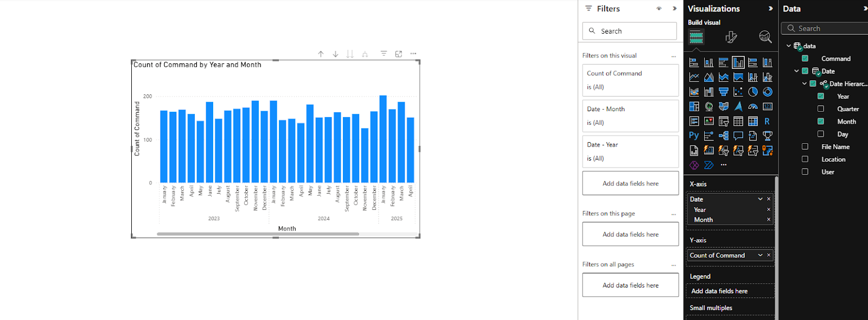This screenshot has height=320, width=868.
Task: Collapse the Date field node
Action: coord(796,71)
